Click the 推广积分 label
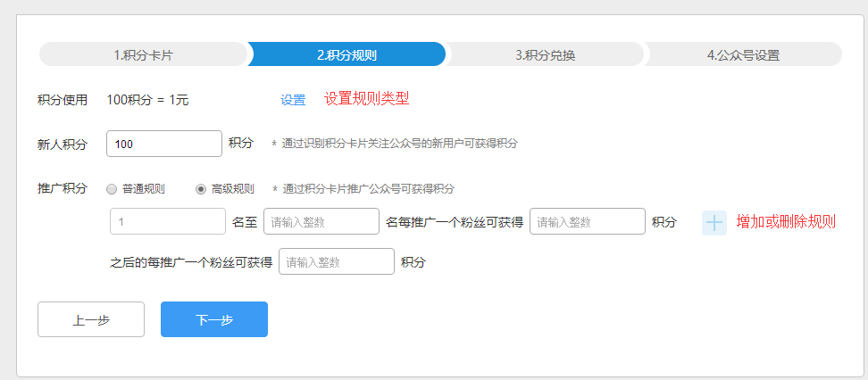 point(63,189)
